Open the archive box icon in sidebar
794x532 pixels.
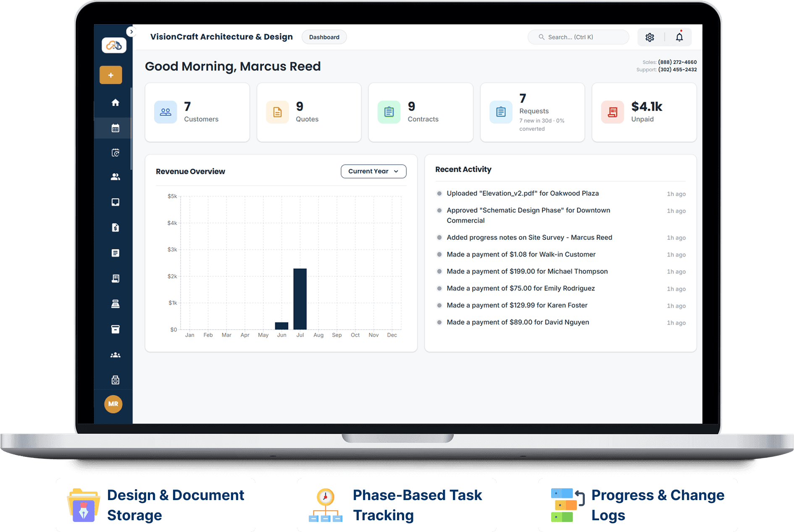click(x=115, y=329)
